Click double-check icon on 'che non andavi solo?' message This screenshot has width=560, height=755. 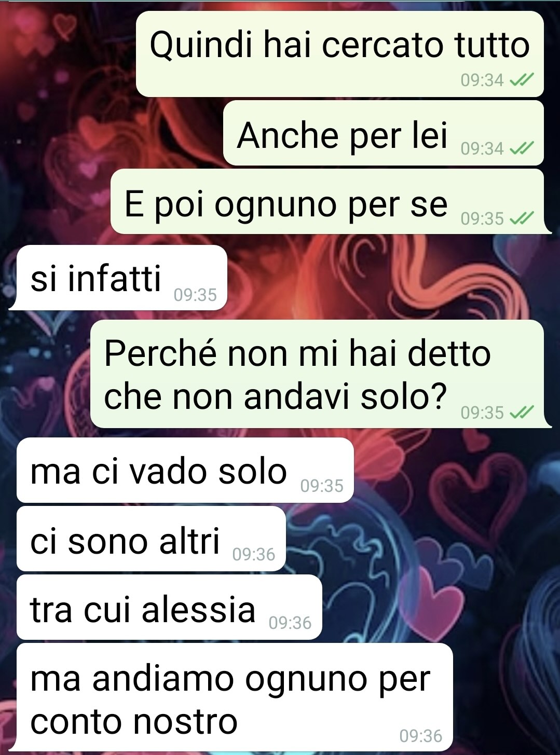(x=521, y=413)
